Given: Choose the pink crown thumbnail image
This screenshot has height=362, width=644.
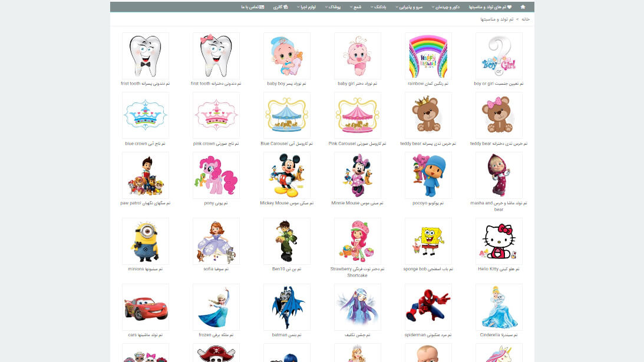Looking at the screenshot, I should pyautogui.click(x=216, y=115).
